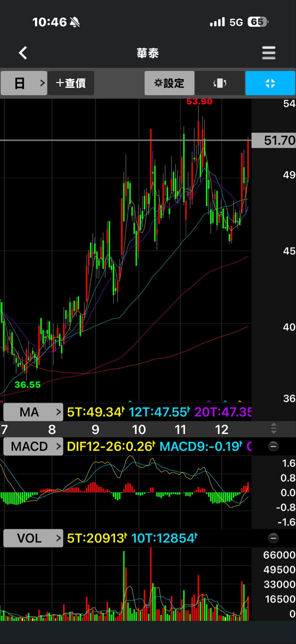Open the 設定 settings button

pos(169,83)
